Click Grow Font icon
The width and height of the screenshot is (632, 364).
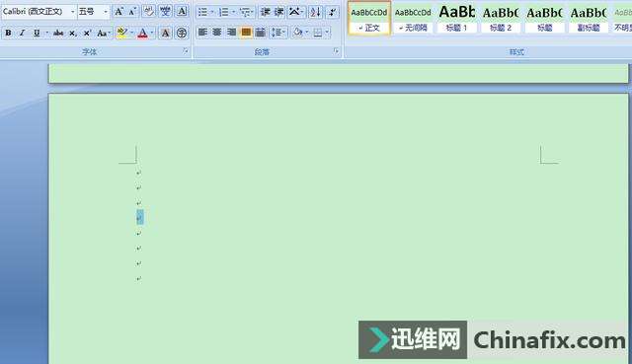point(118,12)
